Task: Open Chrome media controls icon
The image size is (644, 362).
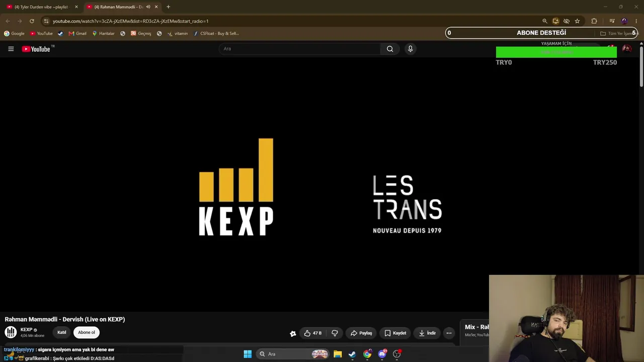Action: pyautogui.click(x=612, y=21)
